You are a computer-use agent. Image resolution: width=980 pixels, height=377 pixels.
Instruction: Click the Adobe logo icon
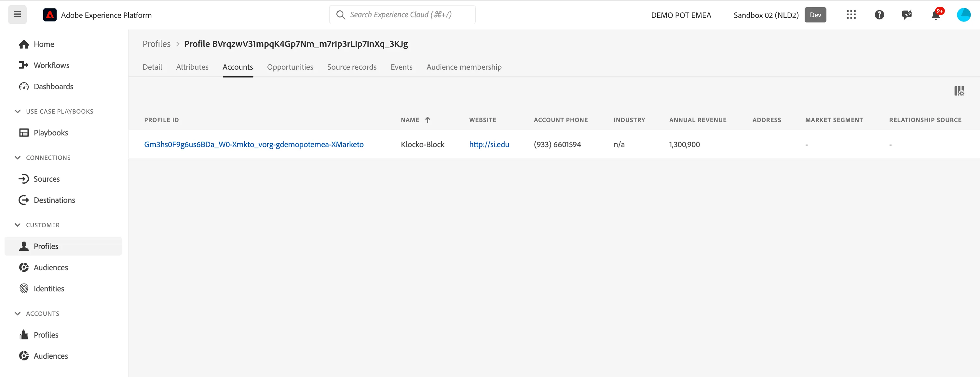tap(50, 15)
